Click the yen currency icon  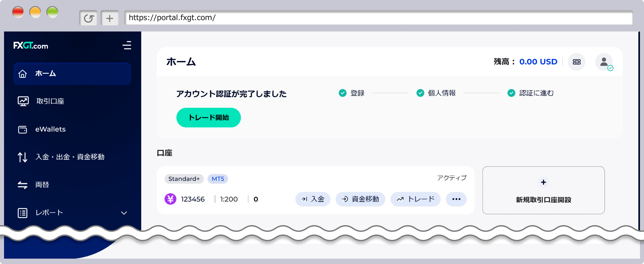click(170, 199)
